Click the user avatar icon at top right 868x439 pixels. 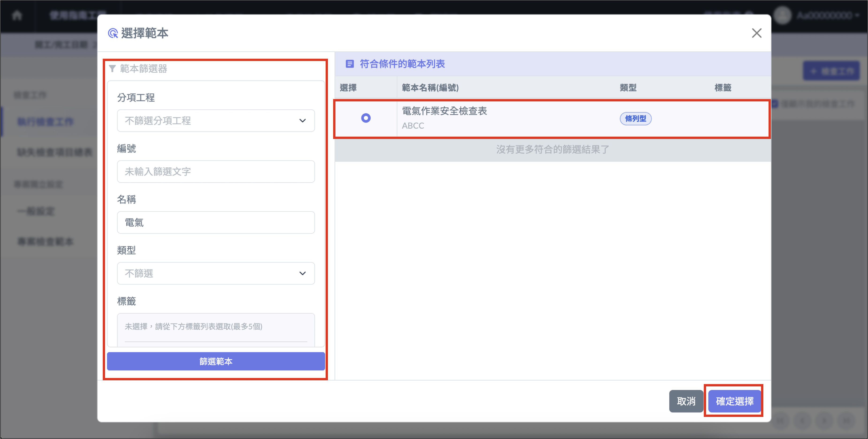click(782, 15)
